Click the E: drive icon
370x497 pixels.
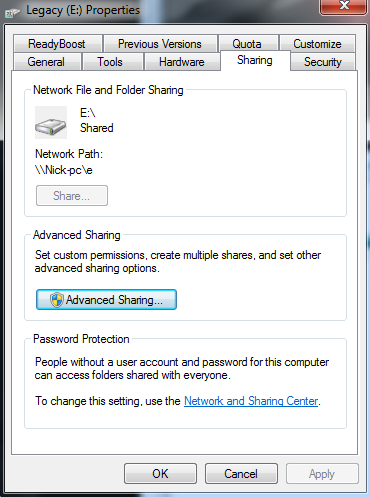pos(51,122)
